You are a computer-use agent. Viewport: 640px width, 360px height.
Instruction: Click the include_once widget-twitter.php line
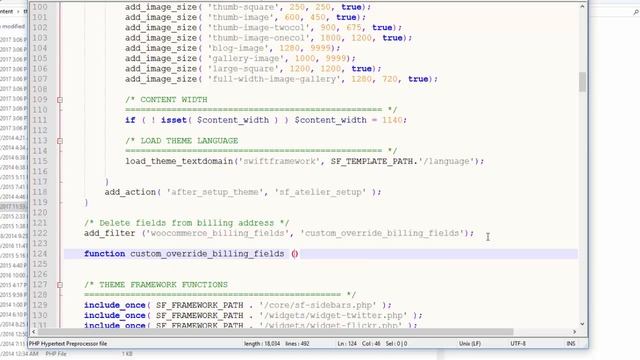[253, 316]
